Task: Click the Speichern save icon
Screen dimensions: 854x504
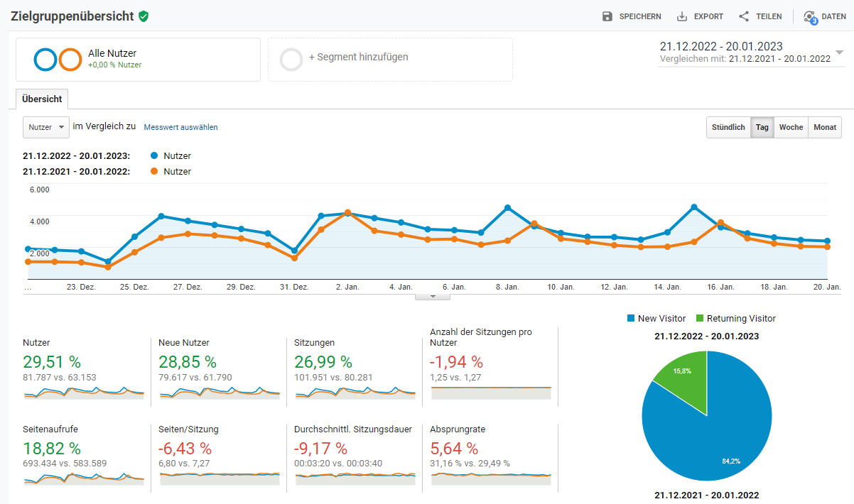Action: click(x=607, y=16)
